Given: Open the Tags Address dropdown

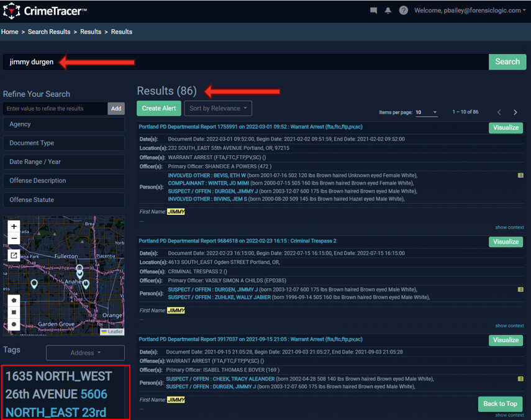Looking at the screenshot, I should (85, 353).
